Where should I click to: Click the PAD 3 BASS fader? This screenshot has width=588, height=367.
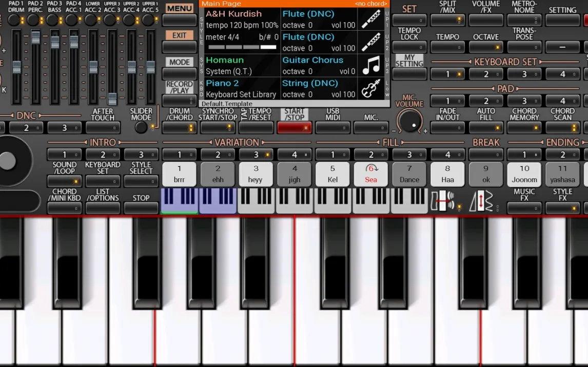point(55,43)
